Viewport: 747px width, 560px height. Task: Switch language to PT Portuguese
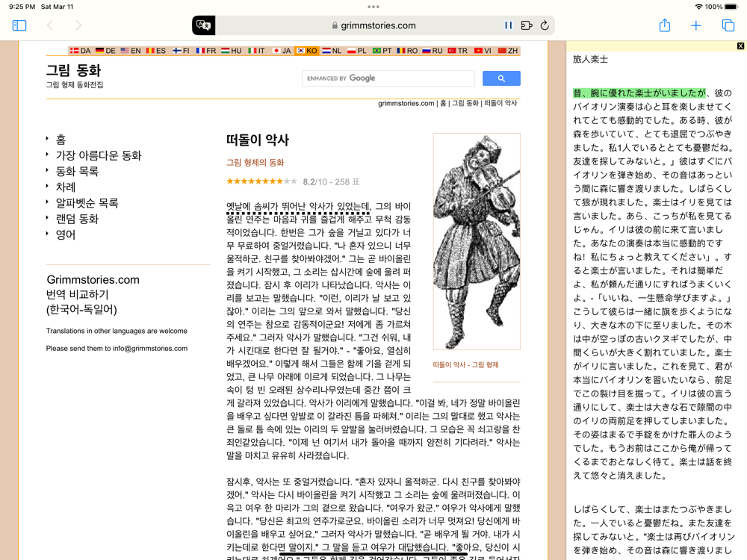tap(382, 51)
